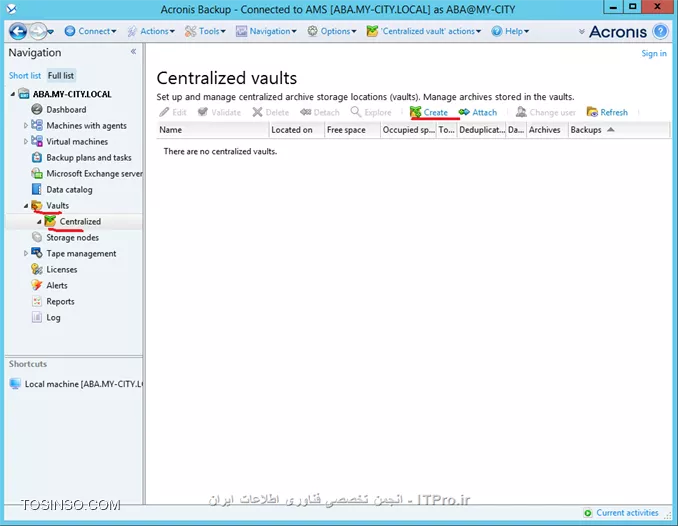Open the Options menu
The height and width of the screenshot is (526, 678).
coord(332,31)
